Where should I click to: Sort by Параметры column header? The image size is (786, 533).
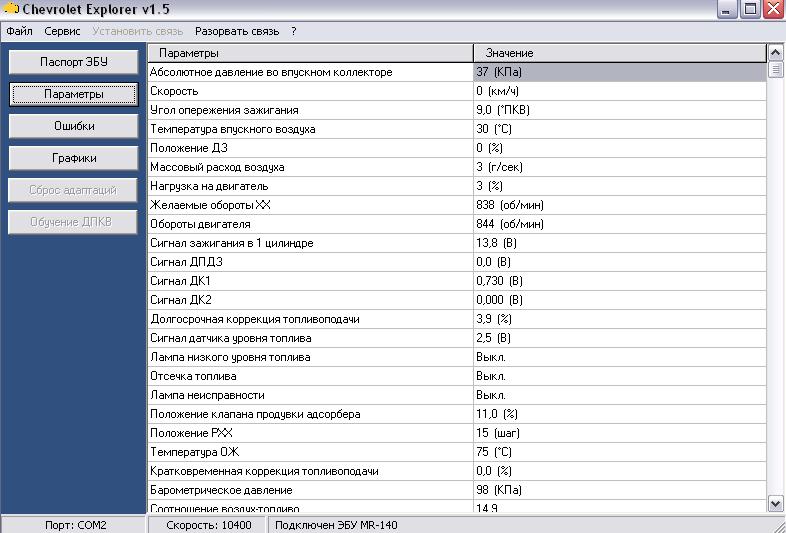(310, 52)
